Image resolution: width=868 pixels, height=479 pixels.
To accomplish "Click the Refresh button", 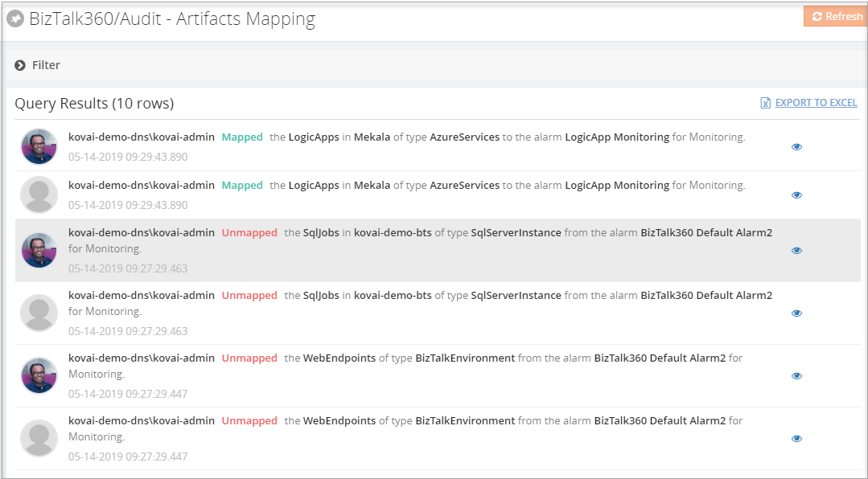I will click(836, 16).
